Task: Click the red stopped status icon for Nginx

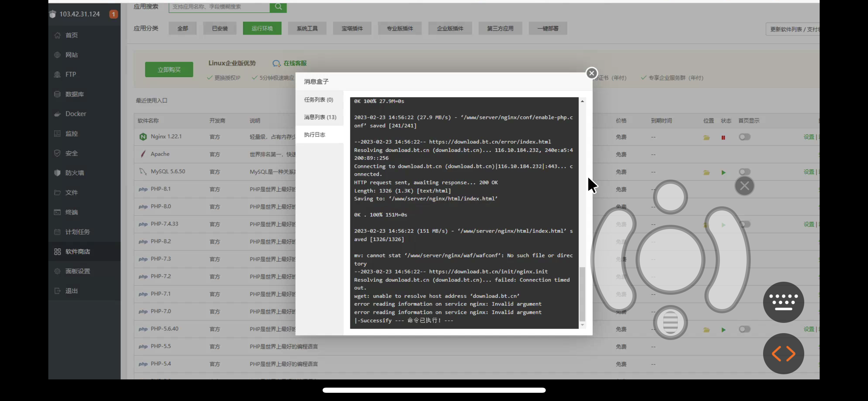Action: click(x=723, y=137)
